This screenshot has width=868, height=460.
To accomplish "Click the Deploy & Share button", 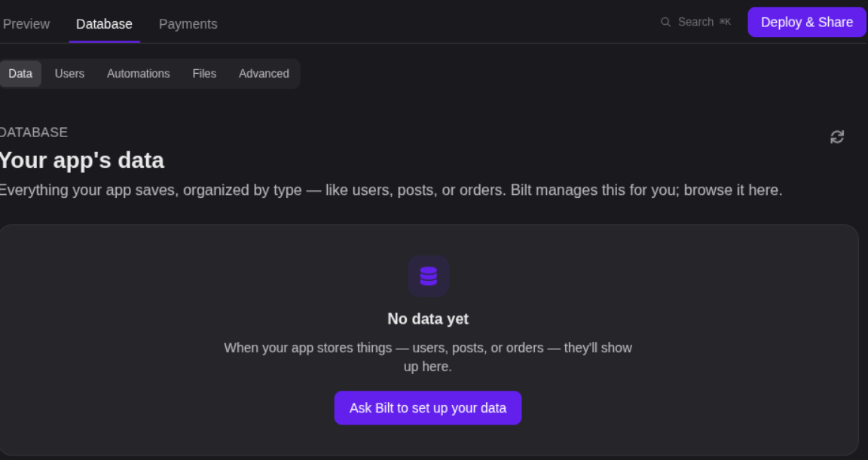I will [806, 22].
